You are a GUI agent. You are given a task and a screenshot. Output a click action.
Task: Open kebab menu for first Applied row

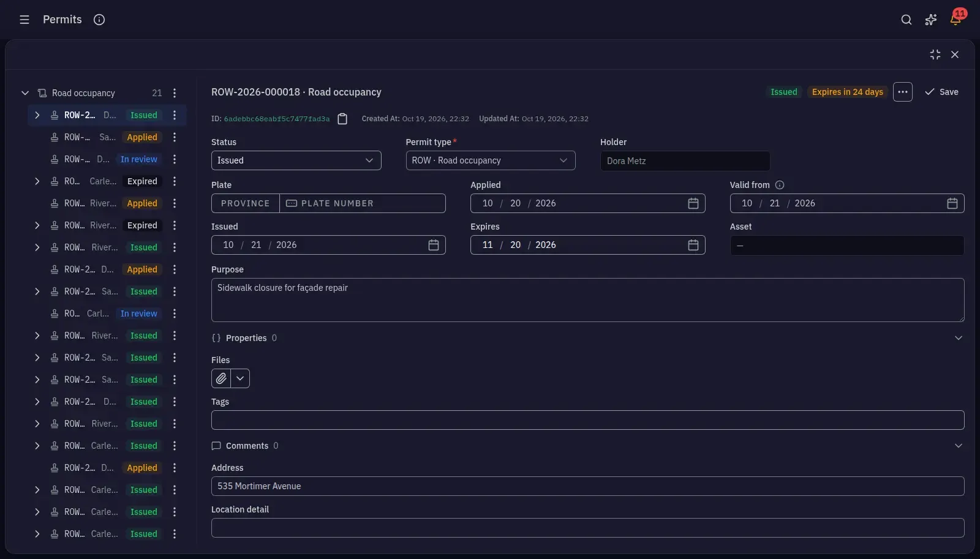(x=175, y=137)
